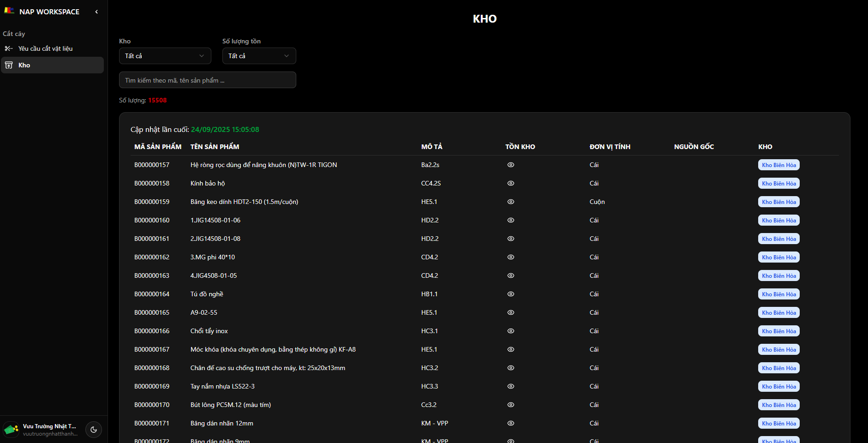Click the user avatar at bottom left
868x443 pixels.
coord(11,430)
